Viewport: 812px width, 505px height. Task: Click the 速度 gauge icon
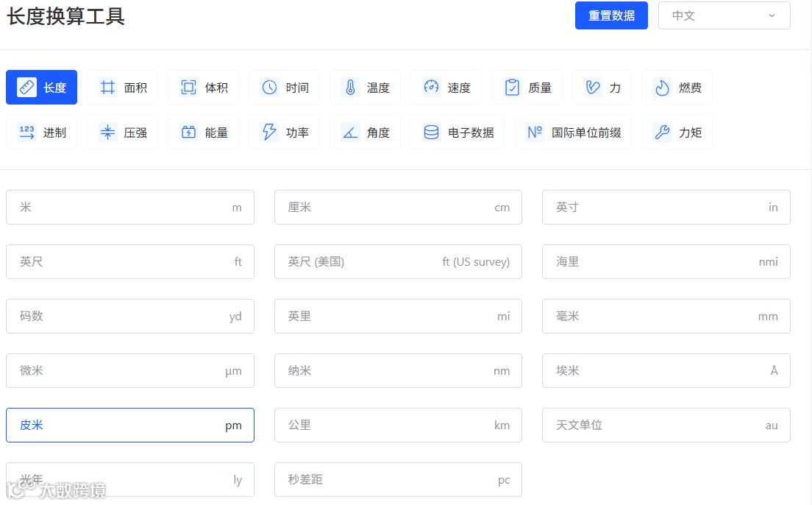(431, 88)
